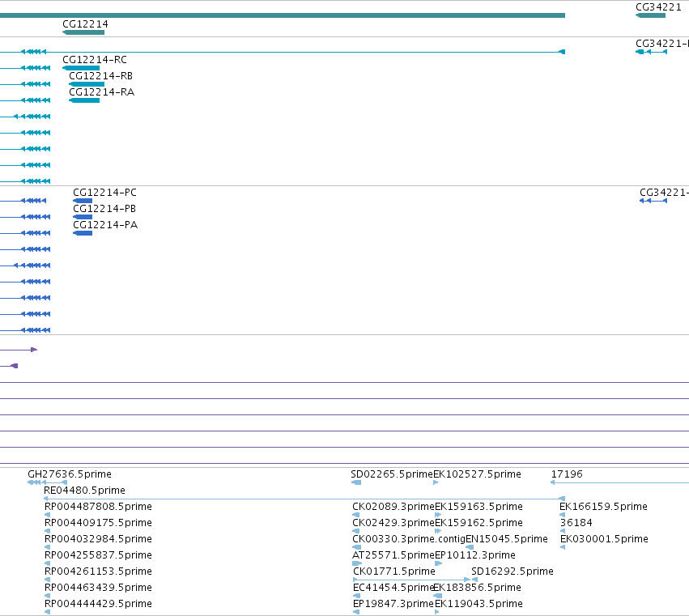Select the CK01771.5prime label
The image size is (689, 616).
click(394, 571)
